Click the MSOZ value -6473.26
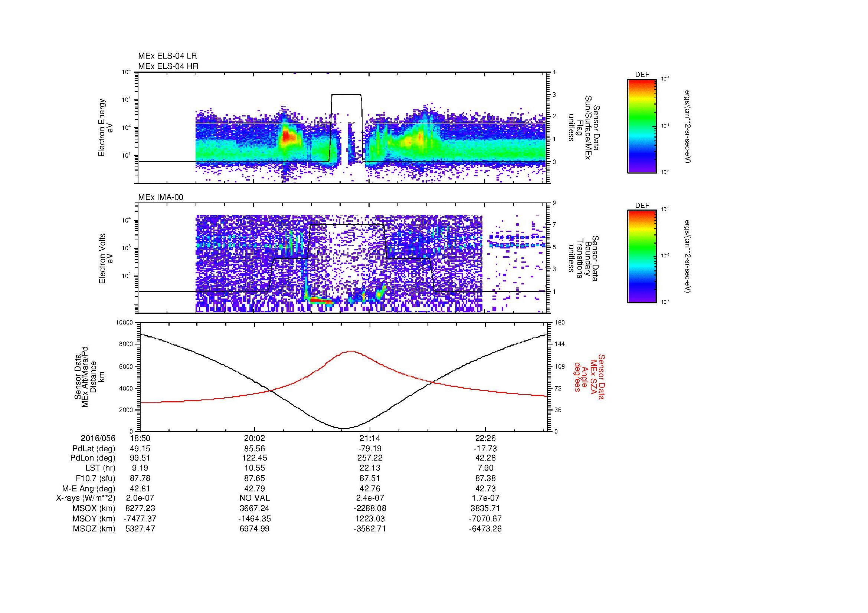This screenshot has height=613, width=868. [485, 529]
